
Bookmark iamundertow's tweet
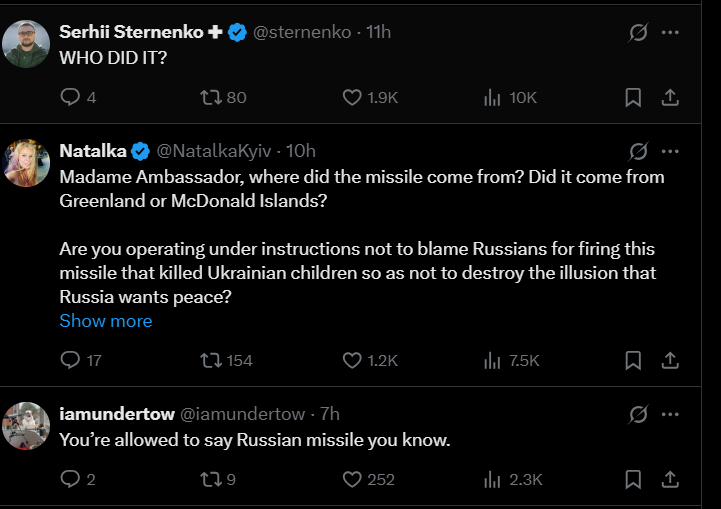[633, 480]
